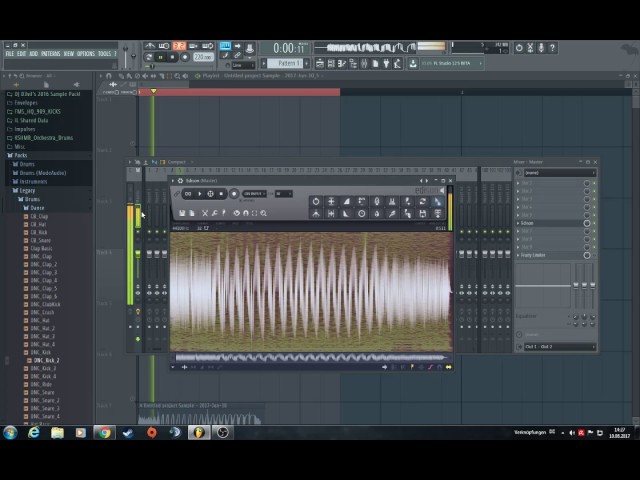This screenshot has width=640, height=480.
Task: Open the PATTERNS menu
Action: (51, 54)
